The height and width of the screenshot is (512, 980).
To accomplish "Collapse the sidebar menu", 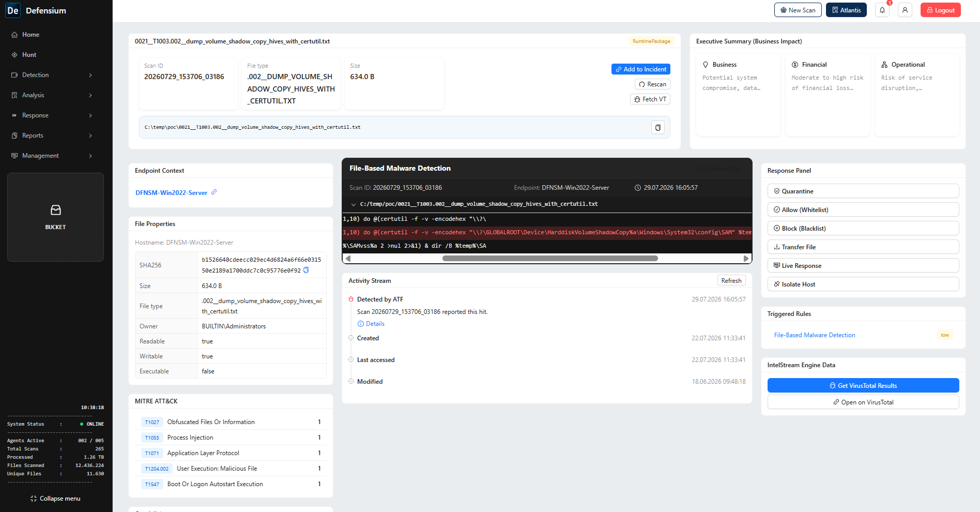I will click(x=56, y=499).
